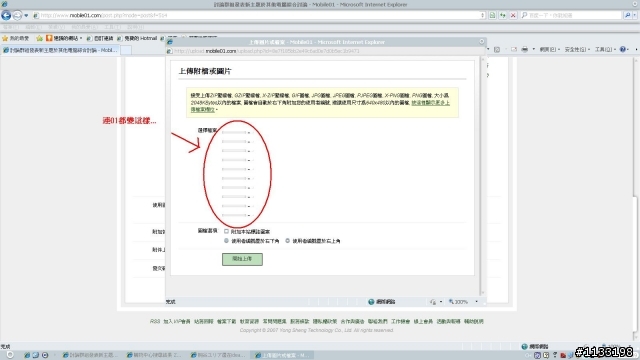Open the 檔案(F) menu

10,27
